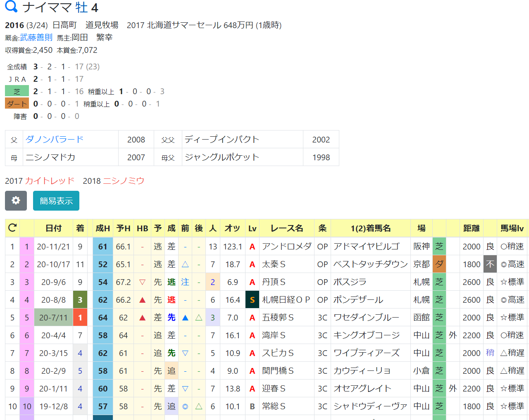Click the race name スピカS
Image resolution: width=529 pixels, height=420 pixels.
(x=278, y=353)
